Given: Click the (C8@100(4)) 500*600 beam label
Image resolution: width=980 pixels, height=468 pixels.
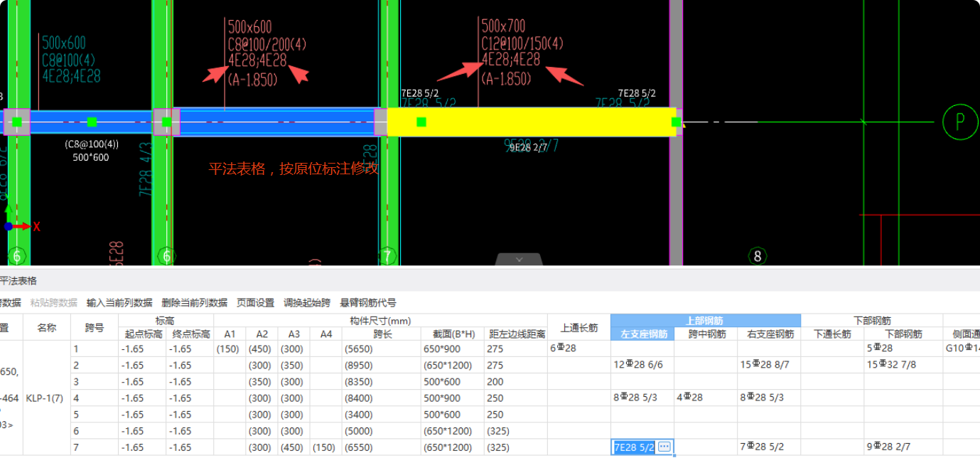Looking at the screenshot, I should click(91, 151).
